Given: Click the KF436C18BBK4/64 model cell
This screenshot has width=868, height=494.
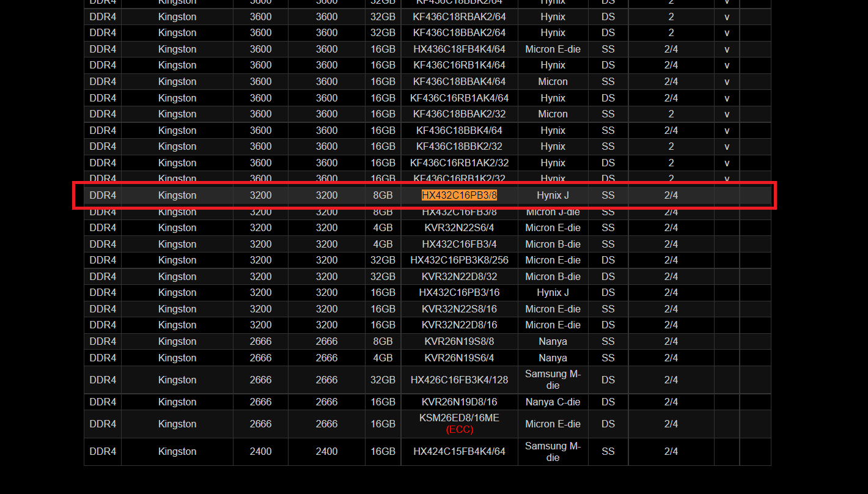Looking at the screenshot, I should [459, 130].
